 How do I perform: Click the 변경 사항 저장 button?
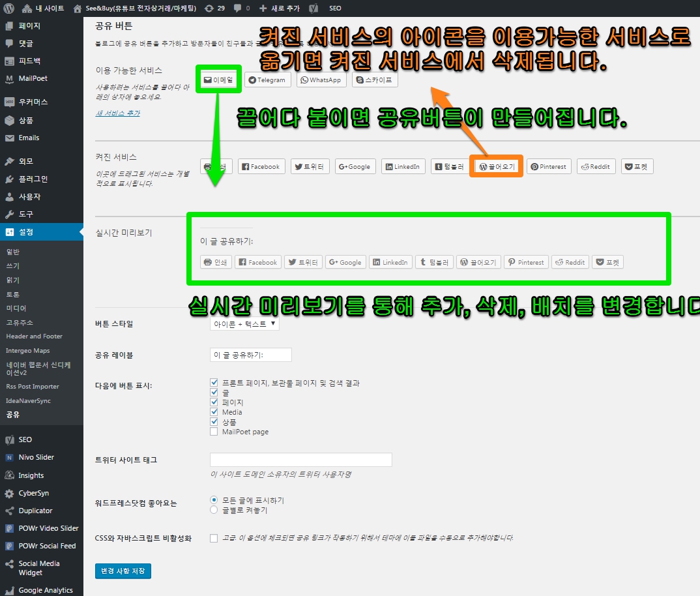pos(123,571)
